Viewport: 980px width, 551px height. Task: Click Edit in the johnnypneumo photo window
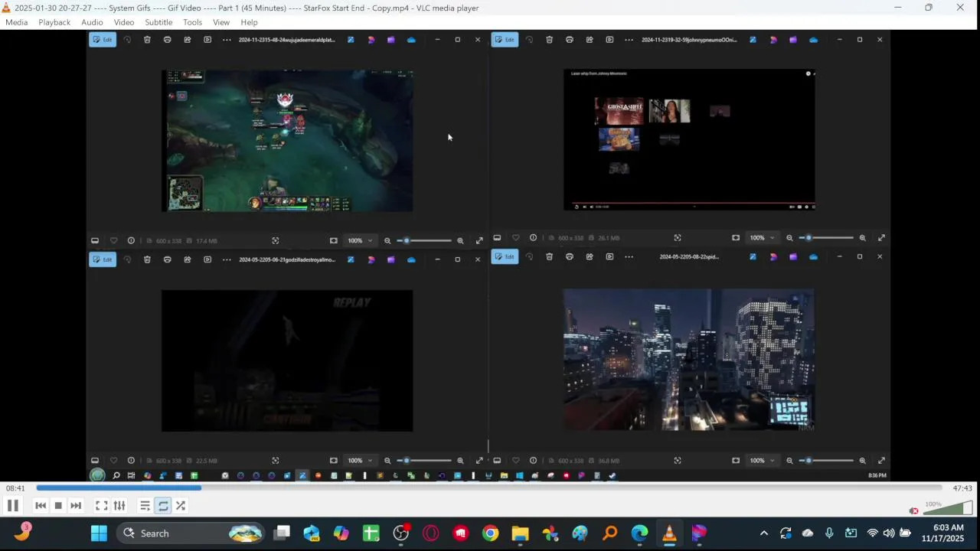click(x=505, y=40)
